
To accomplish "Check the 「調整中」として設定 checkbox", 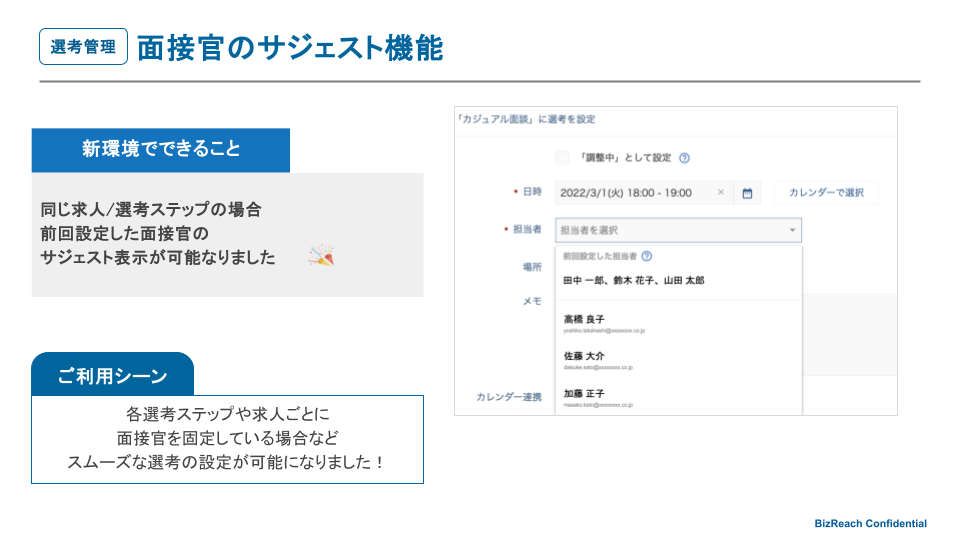I will 562,158.
